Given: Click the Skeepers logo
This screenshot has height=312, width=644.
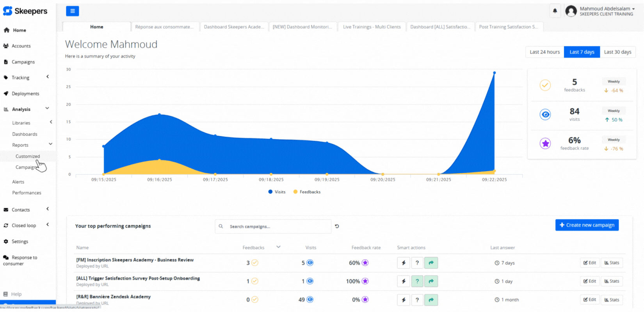Looking at the screenshot, I should (x=25, y=11).
